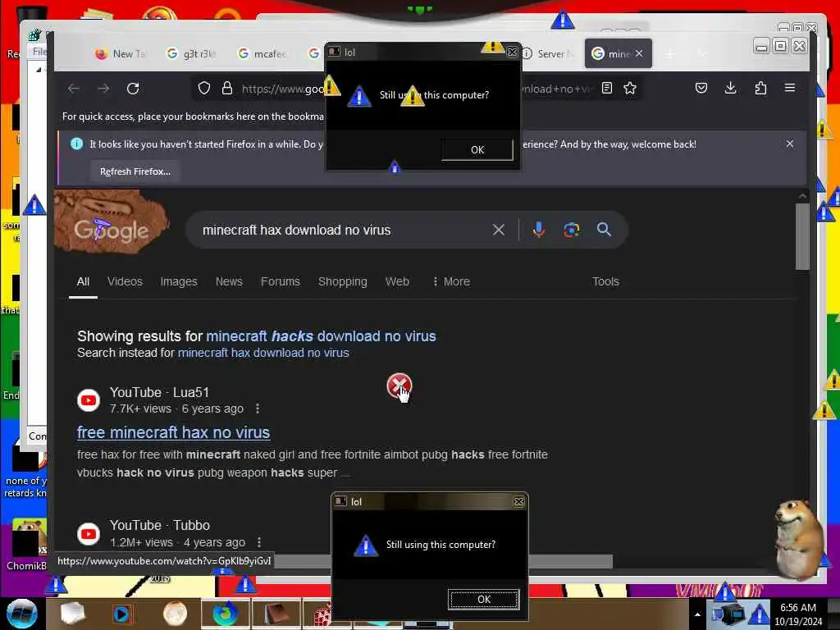Expand the More search filters menu
840x630 pixels.
[x=451, y=282]
